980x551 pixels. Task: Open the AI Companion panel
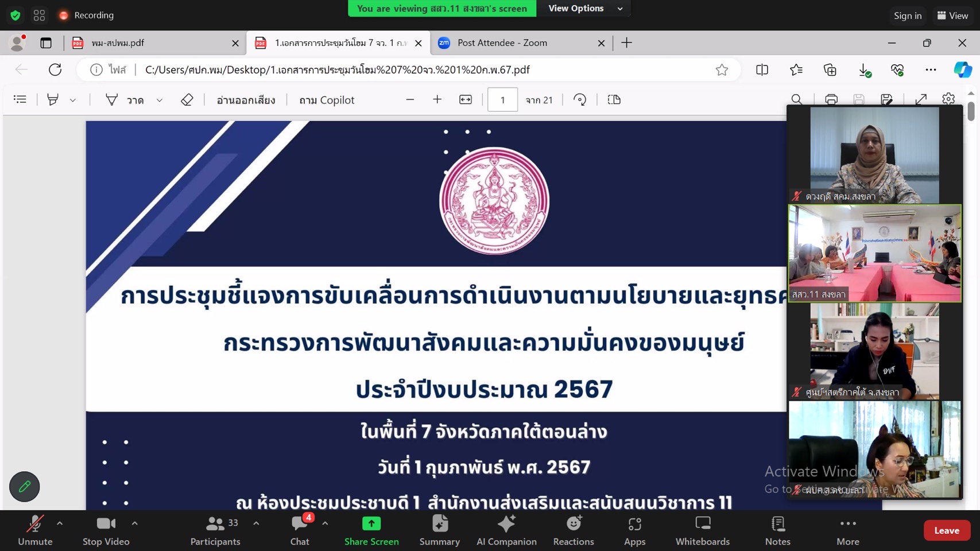(x=506, y=530)
